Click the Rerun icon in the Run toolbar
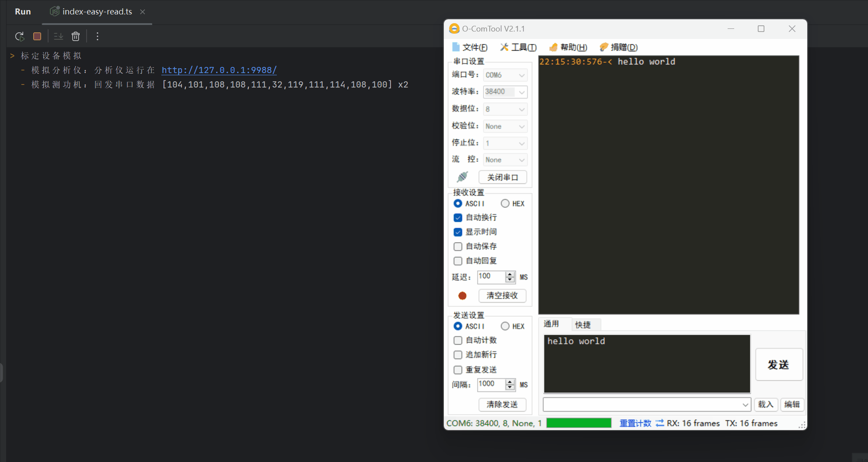This screenshot has height=462, width=868. click(19, 36)
